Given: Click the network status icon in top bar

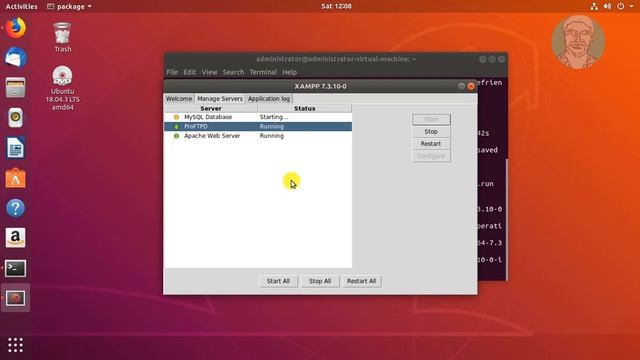Looking at the screenshot, I should pyautogui.click(x=594, y=6).
